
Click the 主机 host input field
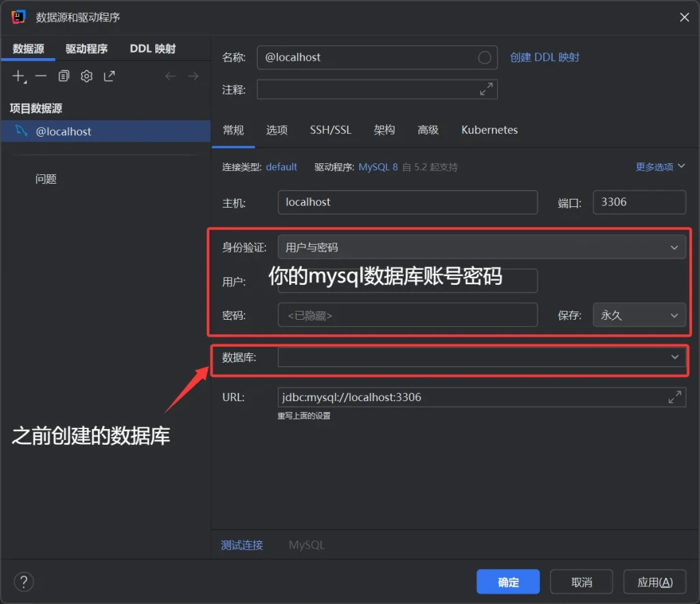click(407, 202)
